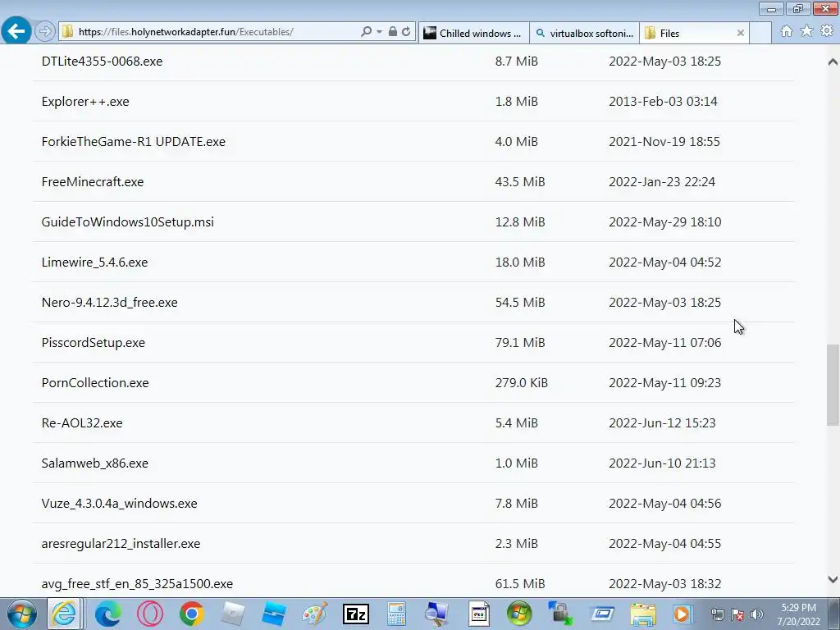Click Internet Explorer taskbar icon
Screen dimensions: 840x630
coord(64,614)
